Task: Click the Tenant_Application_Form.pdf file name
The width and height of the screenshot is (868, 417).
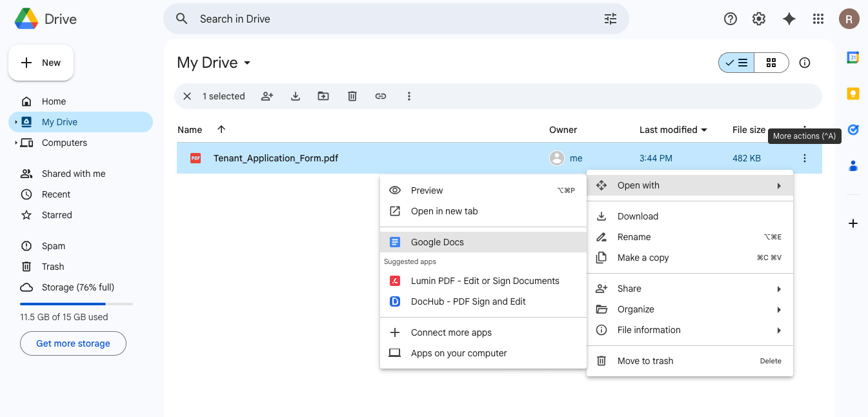Action: [276, 158]
